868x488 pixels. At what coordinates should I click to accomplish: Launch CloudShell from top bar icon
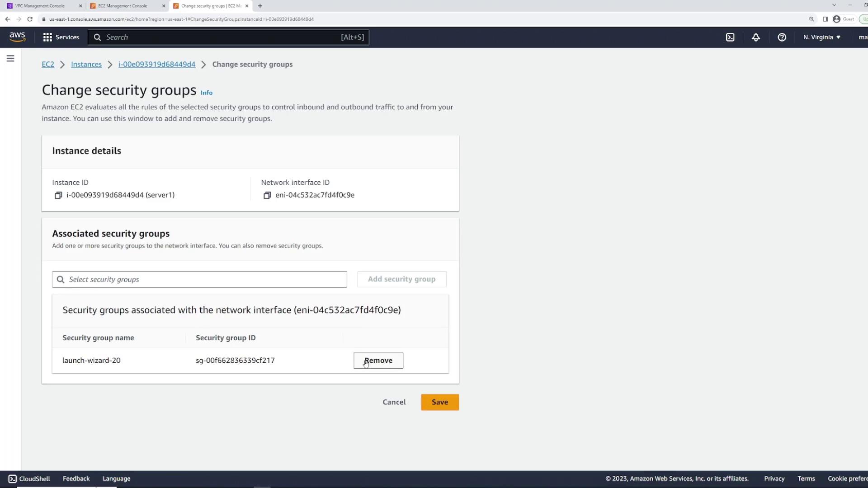click(x=730, y=37)
